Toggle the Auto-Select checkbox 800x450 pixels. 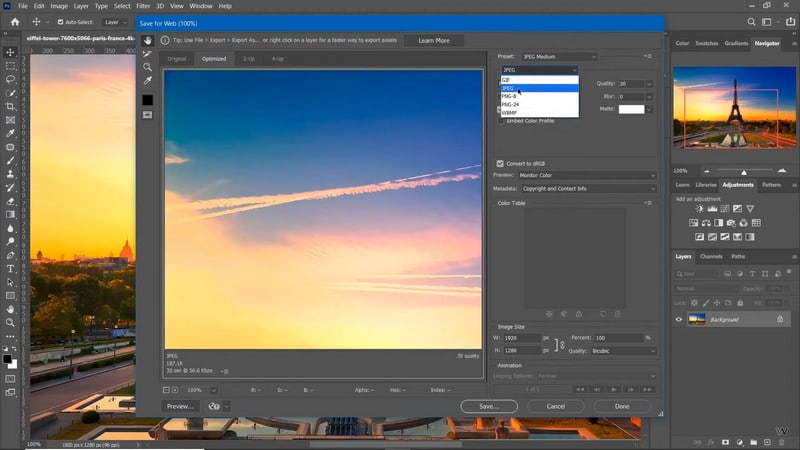(x=60, y=22)
